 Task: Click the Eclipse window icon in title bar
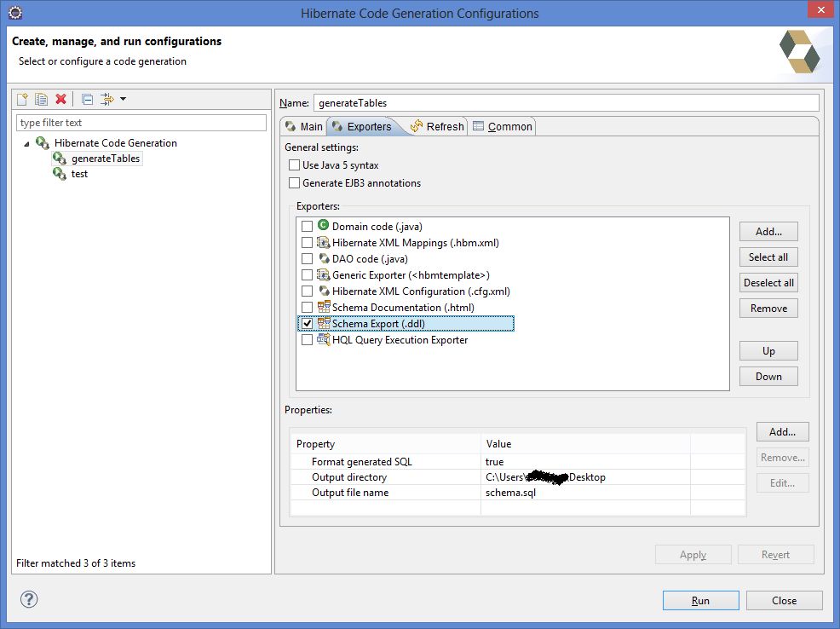[x=15, y=12]
